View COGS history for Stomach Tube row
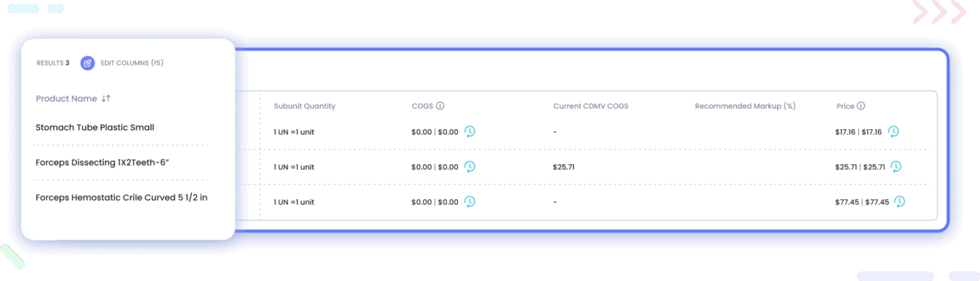Image resolution: width=980 pixels, height=281 pixels. pos(470,131)
